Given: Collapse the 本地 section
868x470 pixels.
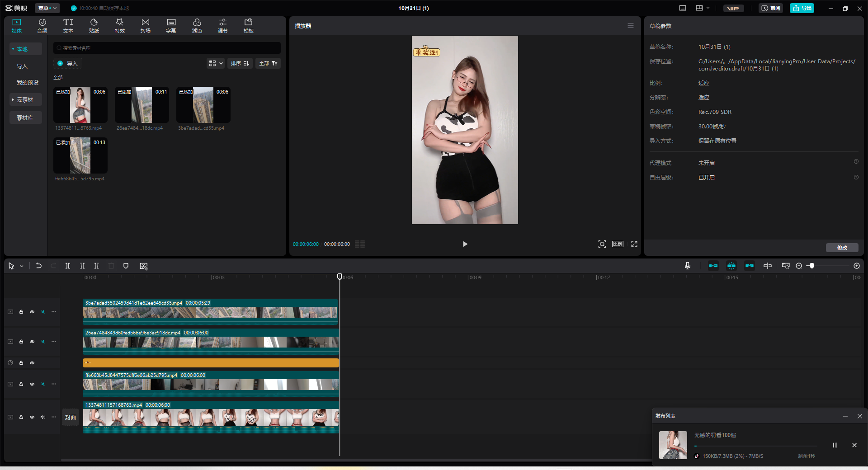Looking at the screenshot, I should pyautogui.click(x=26, y=49).
